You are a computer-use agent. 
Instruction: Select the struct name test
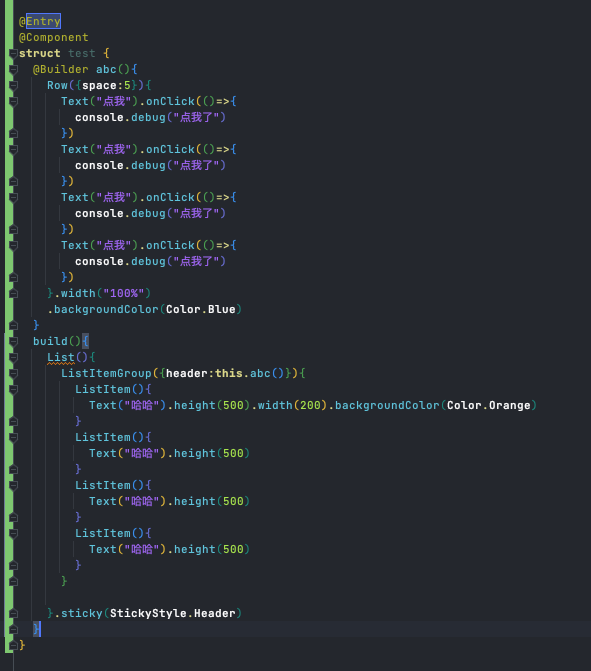[x=81, y=53]
